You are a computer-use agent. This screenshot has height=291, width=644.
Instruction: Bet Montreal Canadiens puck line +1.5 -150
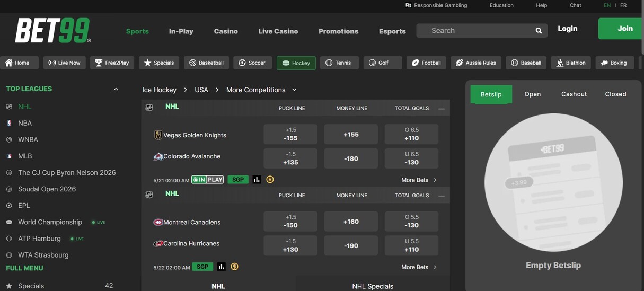pyautogui.click(x=290, y=222)
